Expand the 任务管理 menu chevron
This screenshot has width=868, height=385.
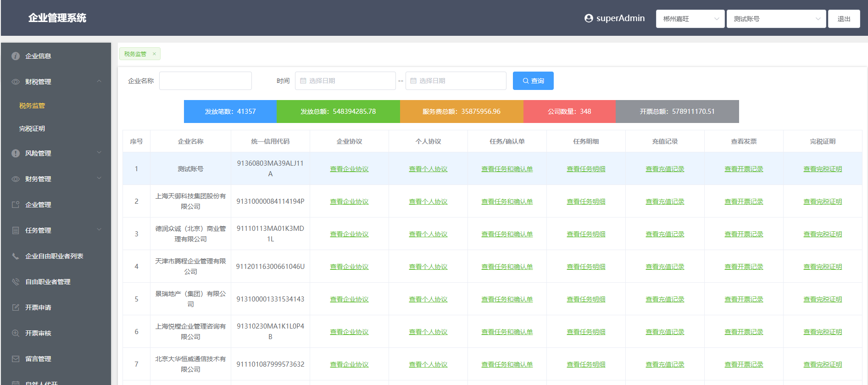pos(99,230)
